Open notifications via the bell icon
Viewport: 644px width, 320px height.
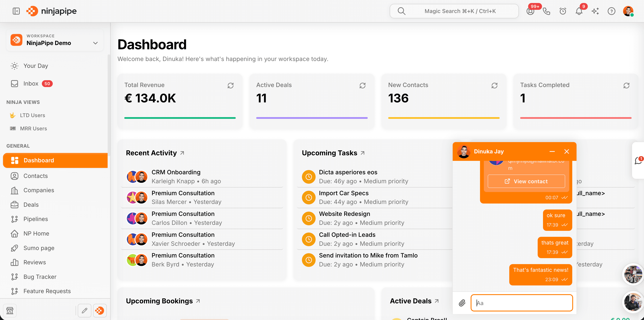(579, 11)
